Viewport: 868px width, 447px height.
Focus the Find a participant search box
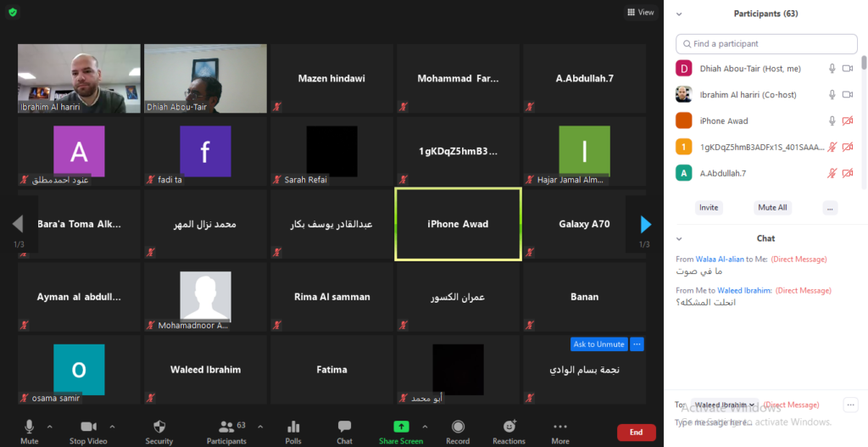tap(766, 44)
